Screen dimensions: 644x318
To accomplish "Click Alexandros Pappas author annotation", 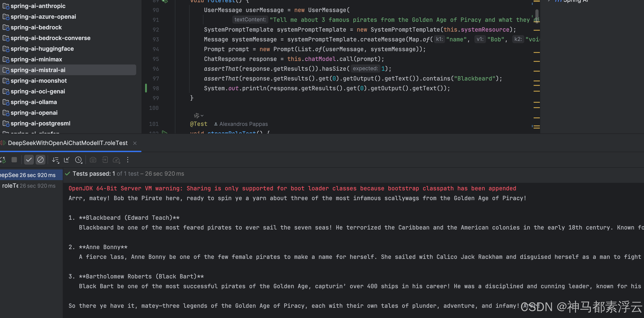I will point(243,124).
